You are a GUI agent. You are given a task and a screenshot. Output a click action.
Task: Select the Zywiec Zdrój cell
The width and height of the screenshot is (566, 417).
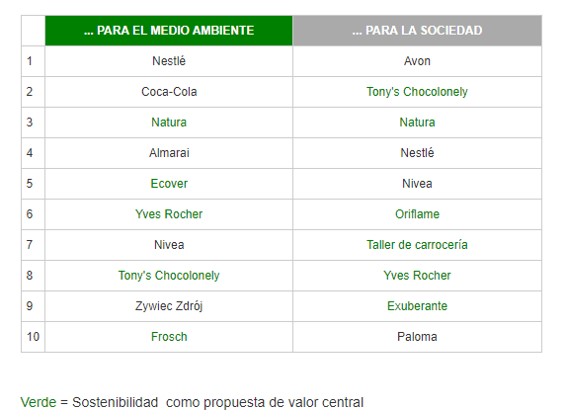(x=169, y=306)
